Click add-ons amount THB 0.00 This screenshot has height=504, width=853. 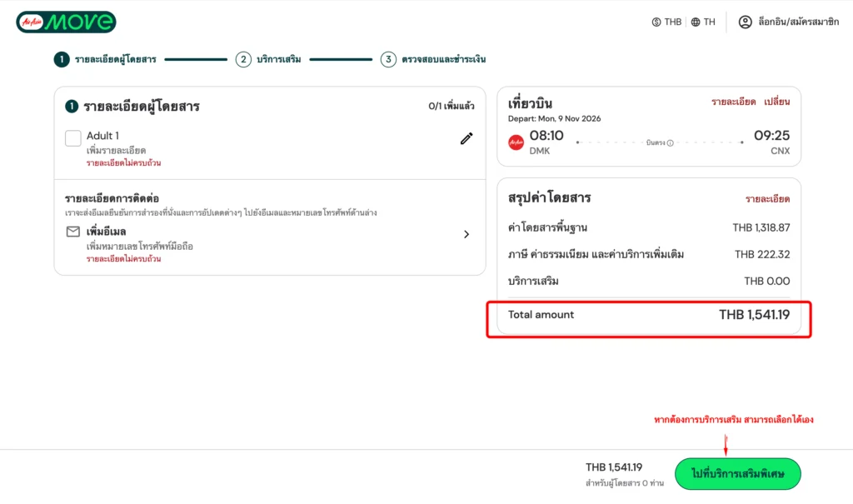(767, 281)
